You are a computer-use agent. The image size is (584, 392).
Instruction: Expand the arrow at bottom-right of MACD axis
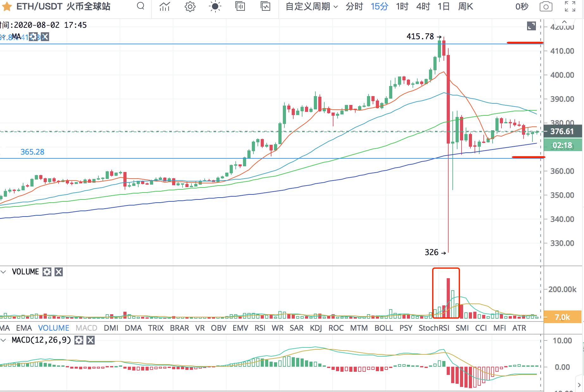(x=580, y=385)
